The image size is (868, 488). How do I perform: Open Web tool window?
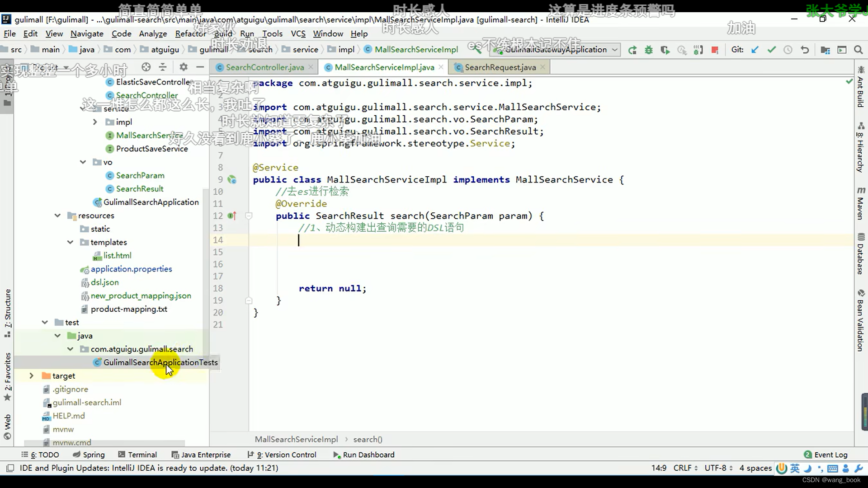(7, 427)
